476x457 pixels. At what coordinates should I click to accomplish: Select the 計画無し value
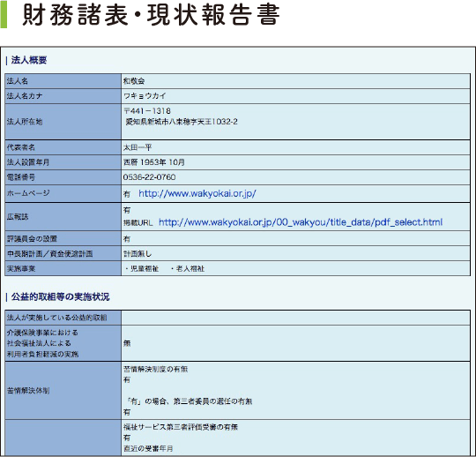pyautogui.click(x=138, y=254)
